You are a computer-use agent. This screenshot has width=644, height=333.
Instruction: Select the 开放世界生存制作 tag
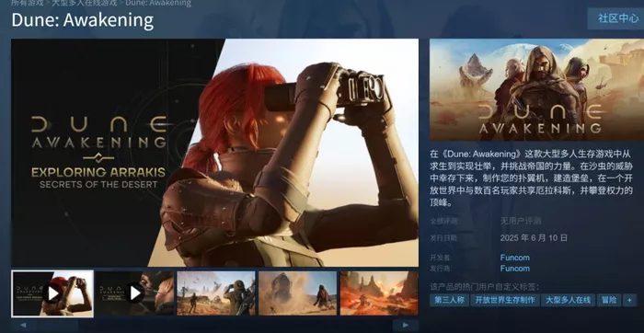[x=505, y=300]
